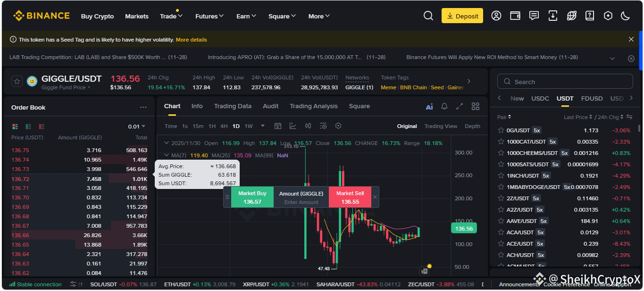Screen dimensions: 644x291
Task: Click the app download icon
Action: (x=553, y=16)
